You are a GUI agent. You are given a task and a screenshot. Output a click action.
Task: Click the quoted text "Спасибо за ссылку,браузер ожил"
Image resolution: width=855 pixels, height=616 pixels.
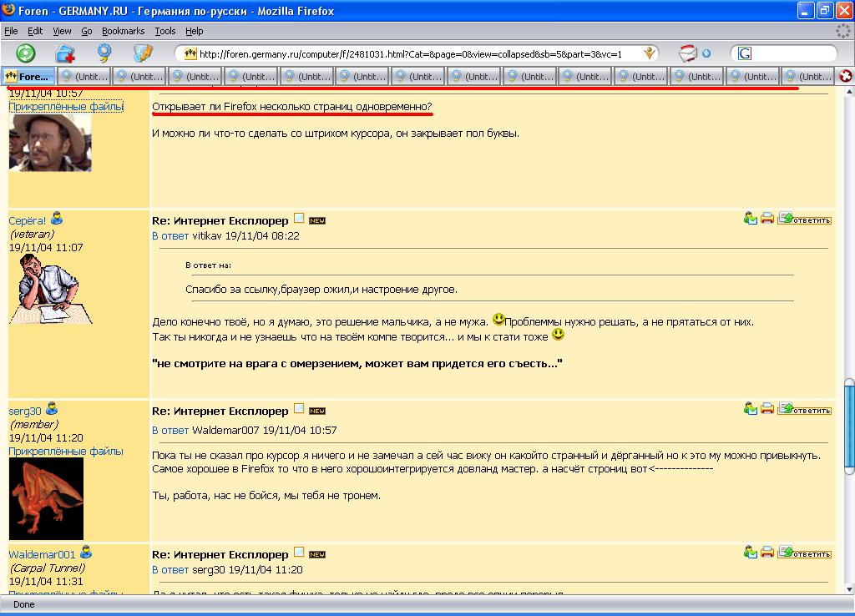pyautogui.click(x=268, y=290)
